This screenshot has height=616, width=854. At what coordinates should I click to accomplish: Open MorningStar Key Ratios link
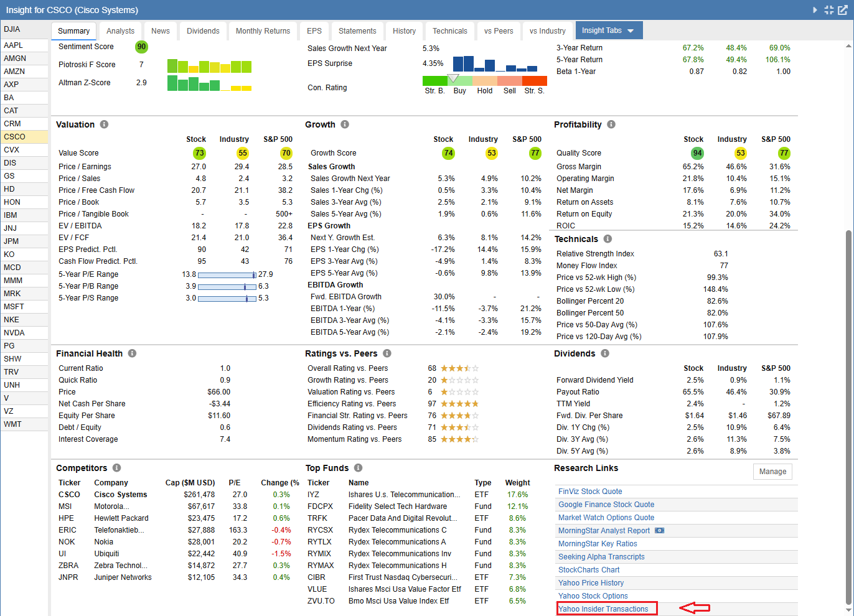pyautogui.click(x=598, y=544)
